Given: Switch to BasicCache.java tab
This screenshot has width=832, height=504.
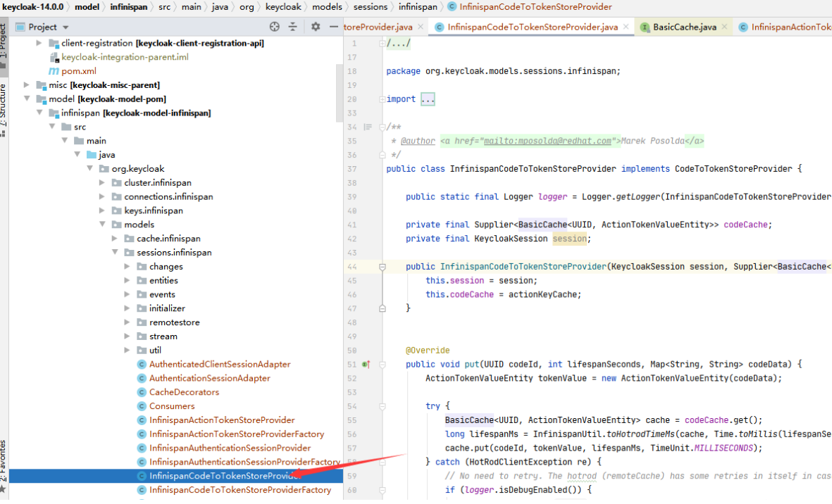Looking at the screenshot, I should pyautogui.click(x=685, y=27).
